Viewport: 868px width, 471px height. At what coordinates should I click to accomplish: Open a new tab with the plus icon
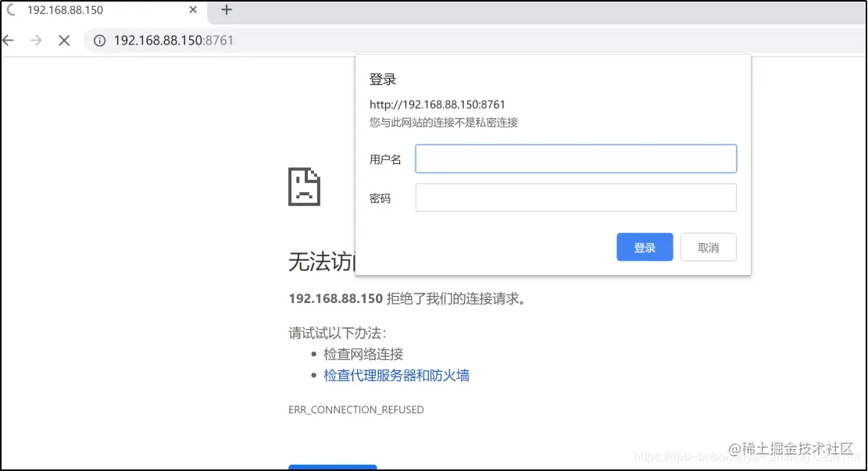(x=227, y=10)
